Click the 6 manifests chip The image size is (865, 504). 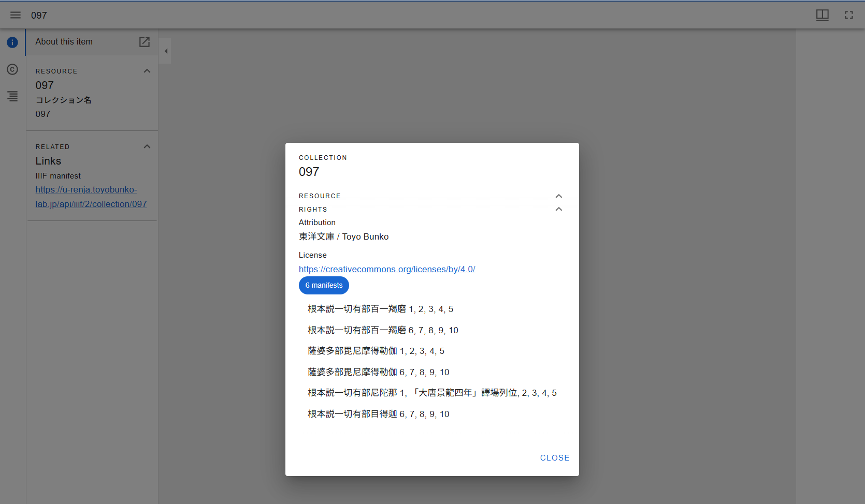click(324, 285)
